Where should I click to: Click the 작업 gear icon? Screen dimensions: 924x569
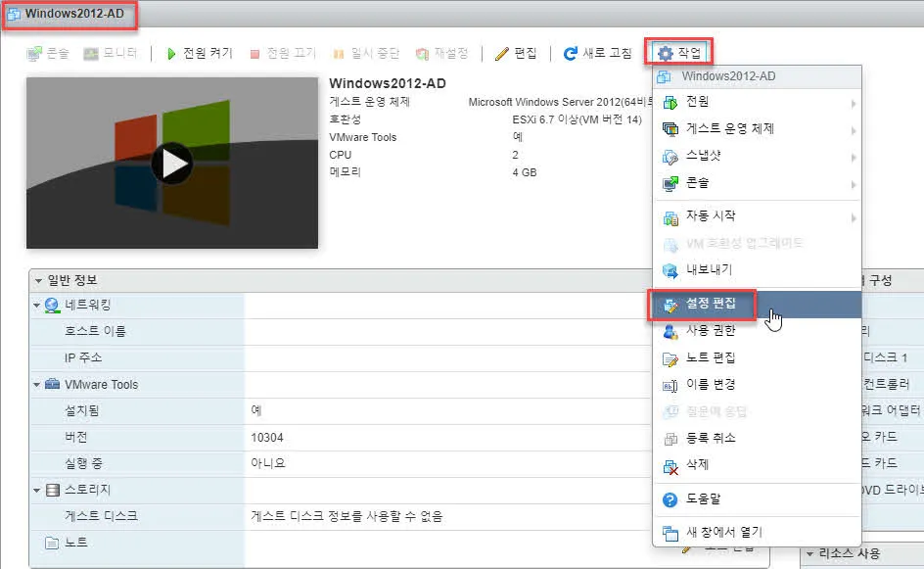point(665,54)
